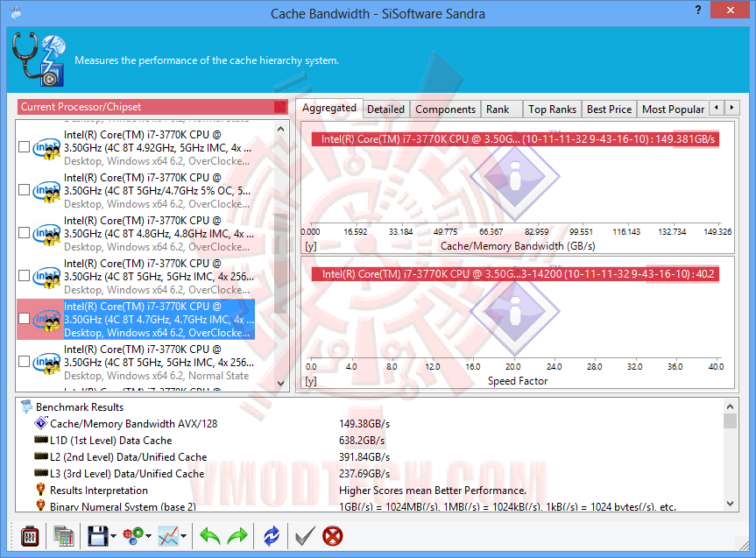Click the Results Interpretation lightbulb icon

[41, 490]
